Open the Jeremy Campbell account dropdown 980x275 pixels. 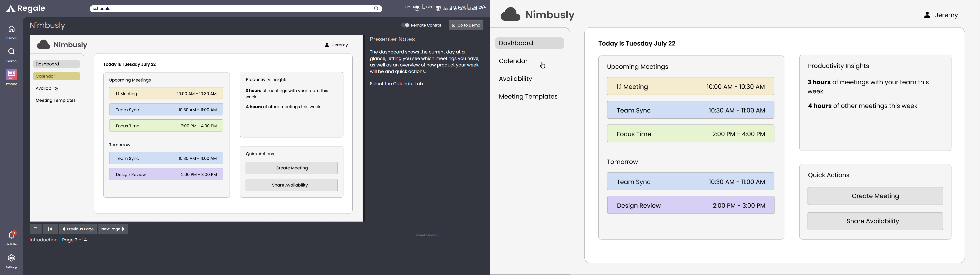460,9
